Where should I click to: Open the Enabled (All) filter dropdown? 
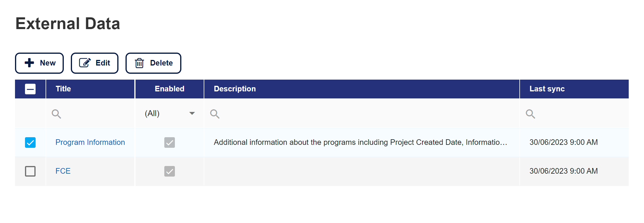(x=192, y=113)
